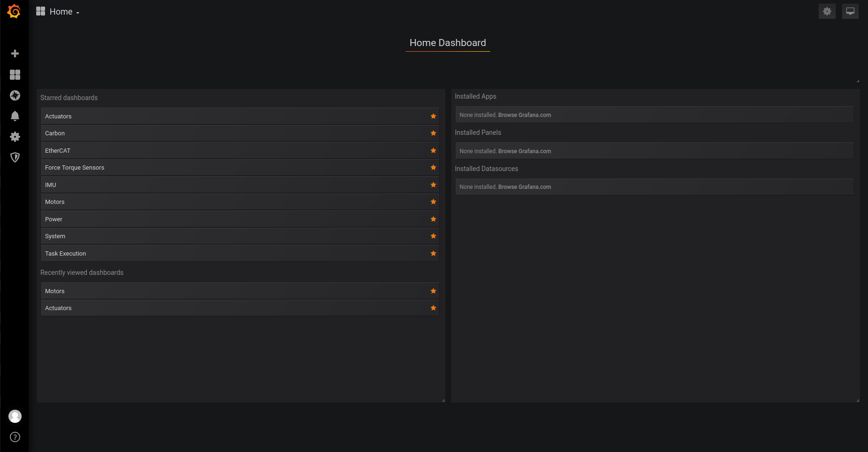Click the Grafana logo icon
The image size is (868, 452).
[x=14, y=11]
